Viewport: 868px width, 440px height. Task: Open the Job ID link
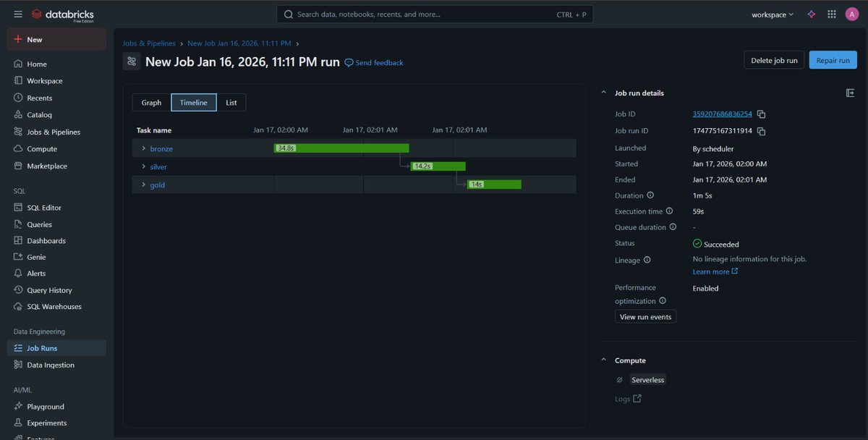723,114
